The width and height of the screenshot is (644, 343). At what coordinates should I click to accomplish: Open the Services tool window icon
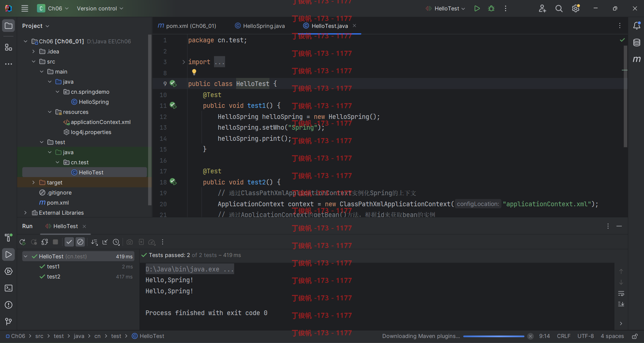click(x=9, y=271)
